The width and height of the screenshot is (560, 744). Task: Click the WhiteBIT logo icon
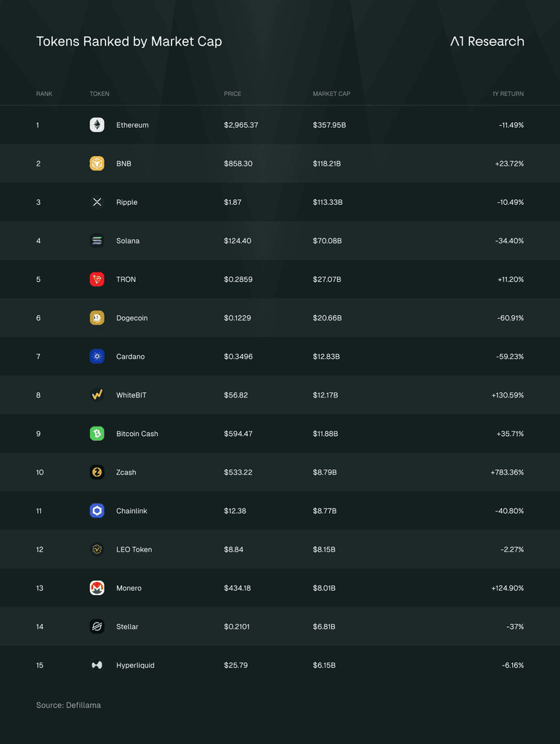point(97,395)
